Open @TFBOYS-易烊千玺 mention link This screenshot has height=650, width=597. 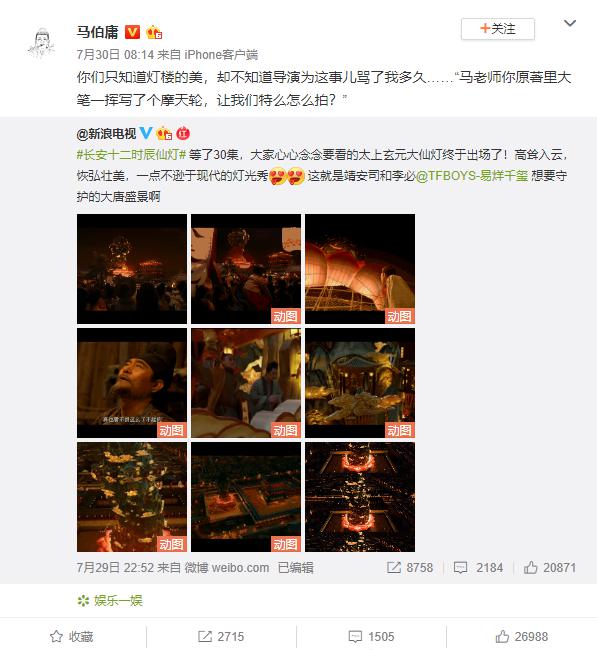coord(472,176)
